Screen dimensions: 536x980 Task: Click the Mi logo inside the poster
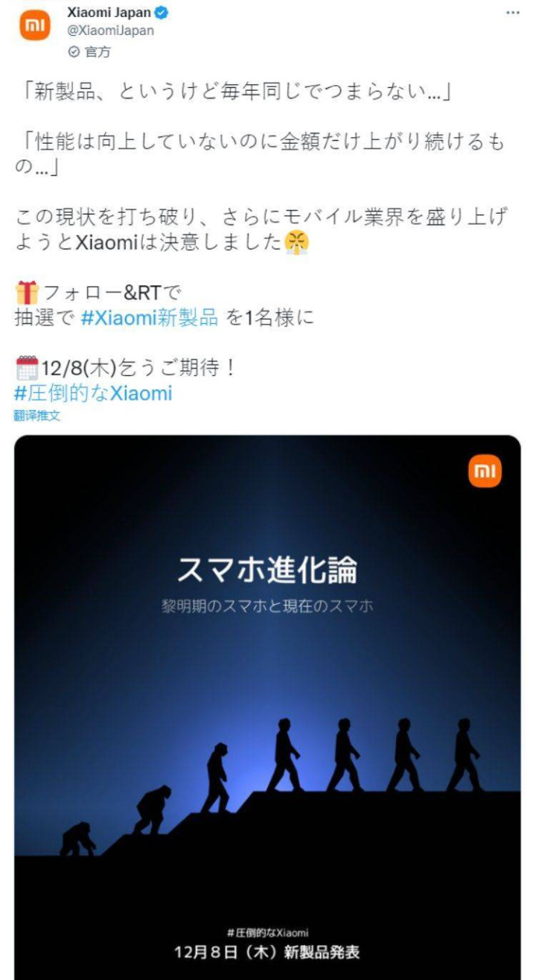(485, 471)
